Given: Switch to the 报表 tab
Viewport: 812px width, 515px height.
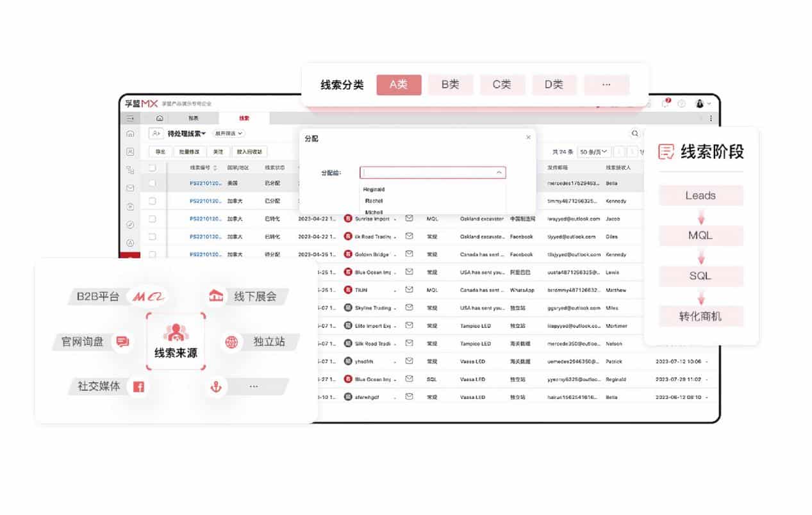Looking at the screenshot, I should 193,118.
